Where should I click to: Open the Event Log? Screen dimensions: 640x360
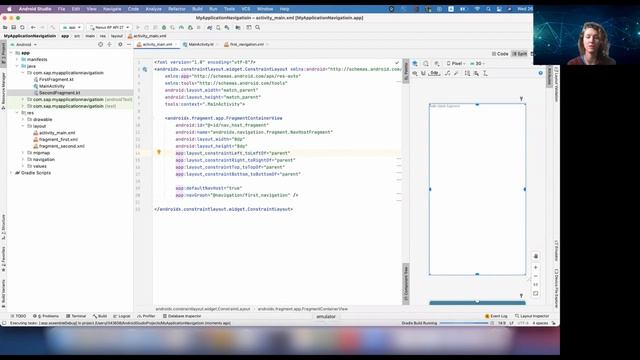tap(496, 316)
